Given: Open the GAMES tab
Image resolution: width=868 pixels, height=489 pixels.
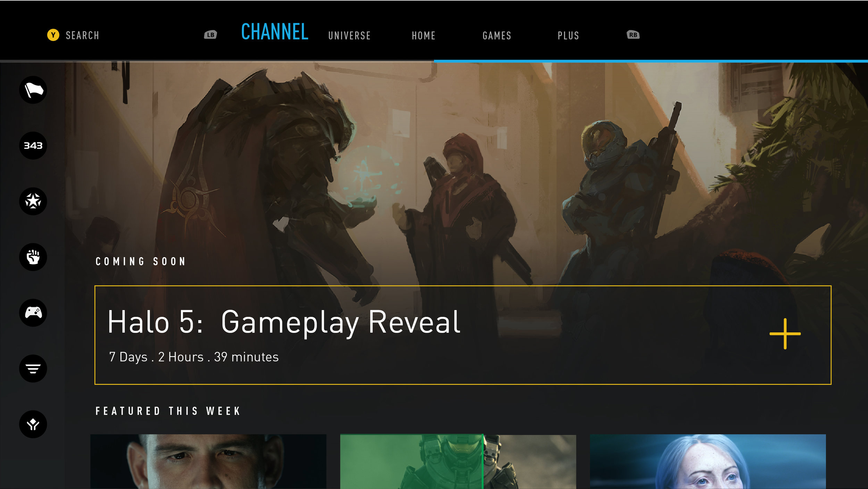Looking at the screenshot, I should click(x=497, y=35).
